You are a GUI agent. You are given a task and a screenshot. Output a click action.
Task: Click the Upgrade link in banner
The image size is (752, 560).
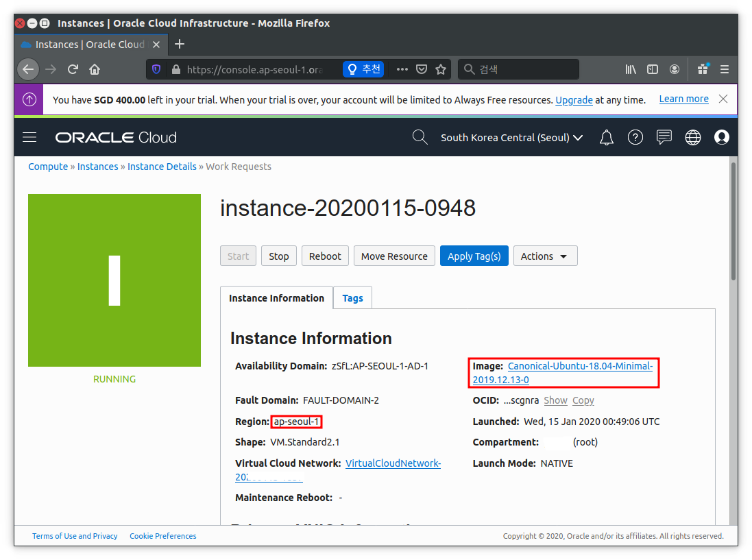[x=574, y=99]
